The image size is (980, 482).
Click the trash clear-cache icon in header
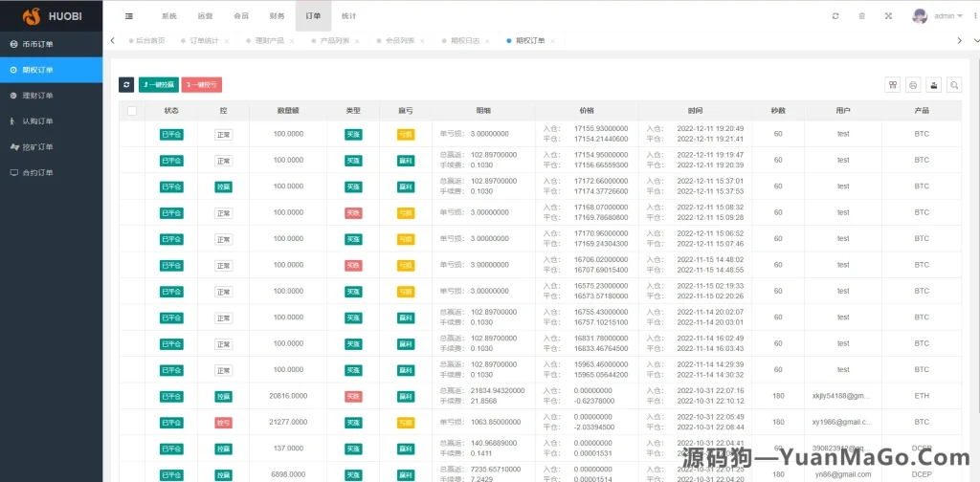tap(862, 16)
